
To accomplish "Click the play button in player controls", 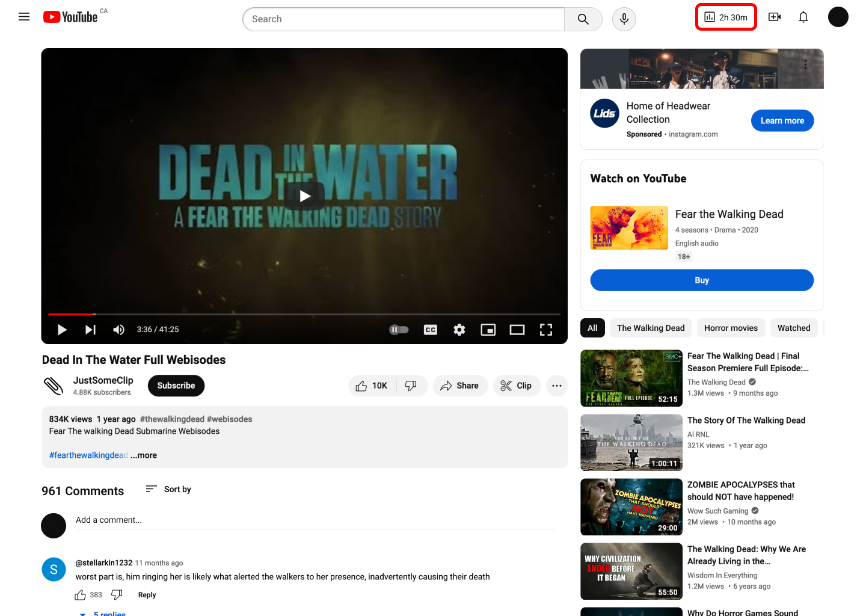I will 62,330.
